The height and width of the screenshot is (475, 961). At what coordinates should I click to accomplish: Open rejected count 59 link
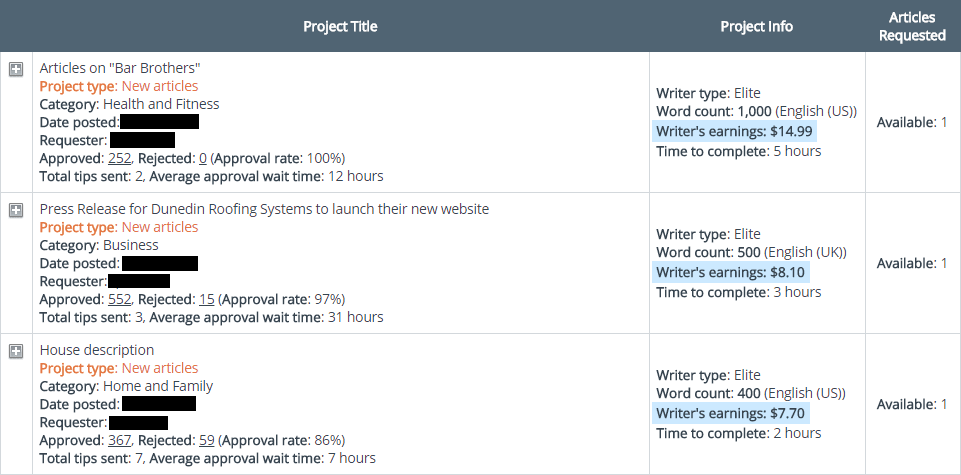(x=207, y=441)
